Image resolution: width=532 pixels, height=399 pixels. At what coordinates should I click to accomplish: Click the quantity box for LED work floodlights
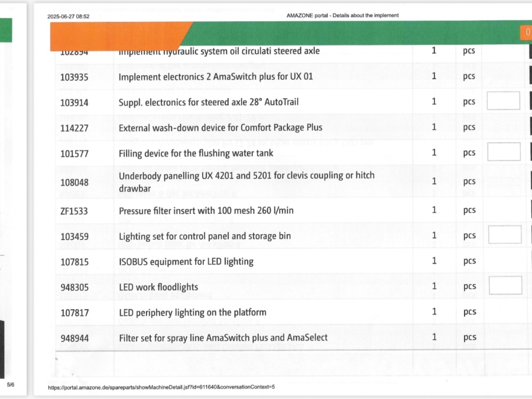click(505, 286)
